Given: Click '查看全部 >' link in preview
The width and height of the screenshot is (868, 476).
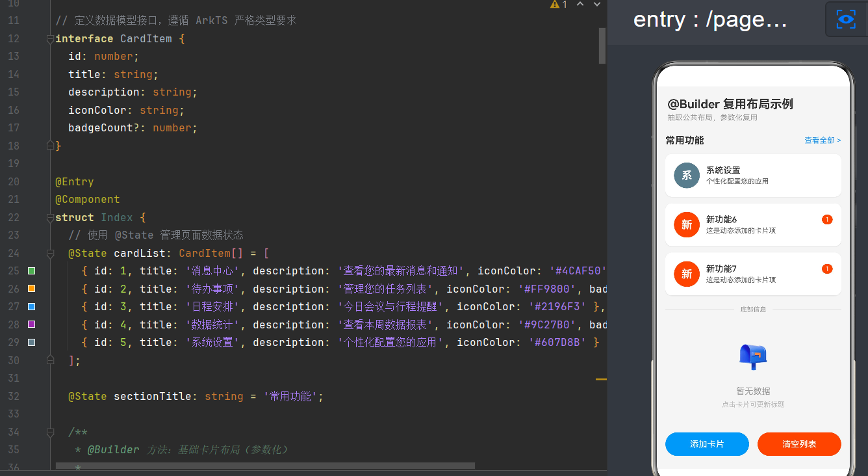Looking at the screenshot, I should click(823, 140).
